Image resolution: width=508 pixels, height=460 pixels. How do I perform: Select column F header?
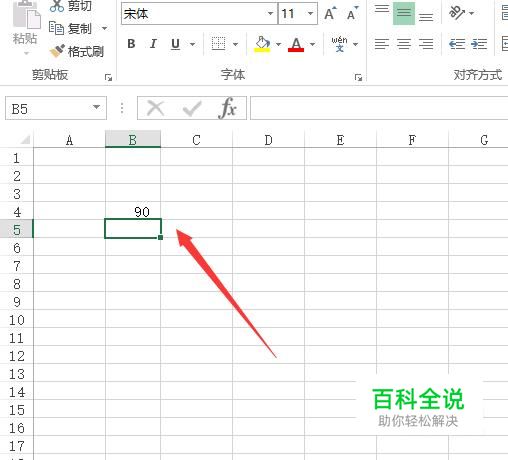pos(412,140)
